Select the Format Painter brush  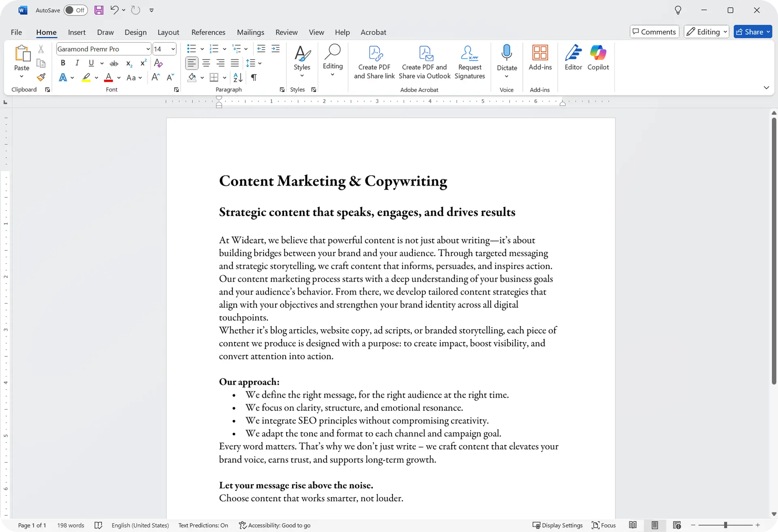(41, 77)
